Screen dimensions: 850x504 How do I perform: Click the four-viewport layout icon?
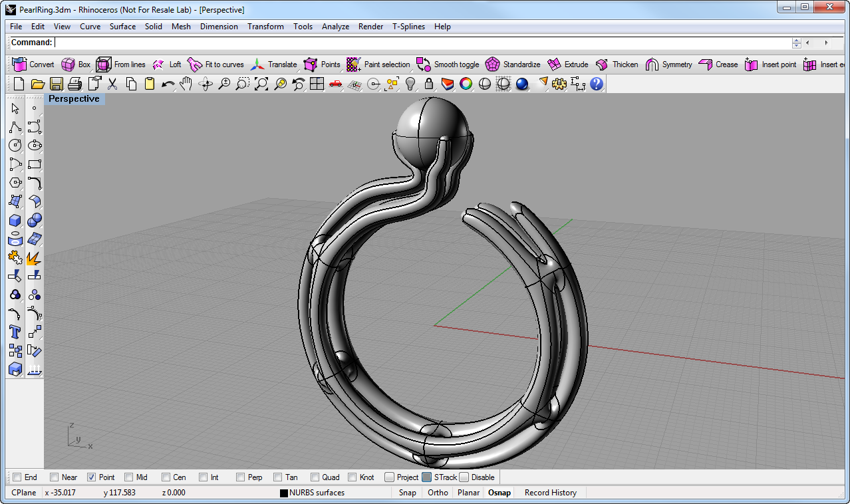[x=317, y=84]
